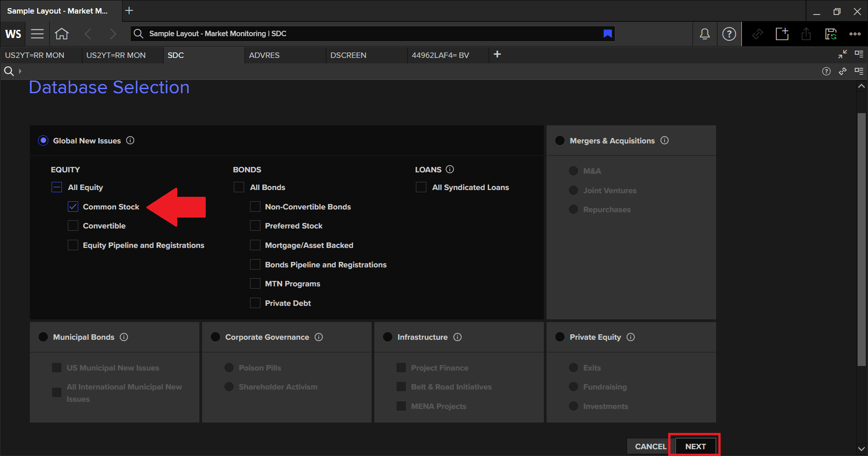The image size is (868, 456).
Task: Switch to the second US2YT=RR MON tab
Action: [x=122, y=55]
